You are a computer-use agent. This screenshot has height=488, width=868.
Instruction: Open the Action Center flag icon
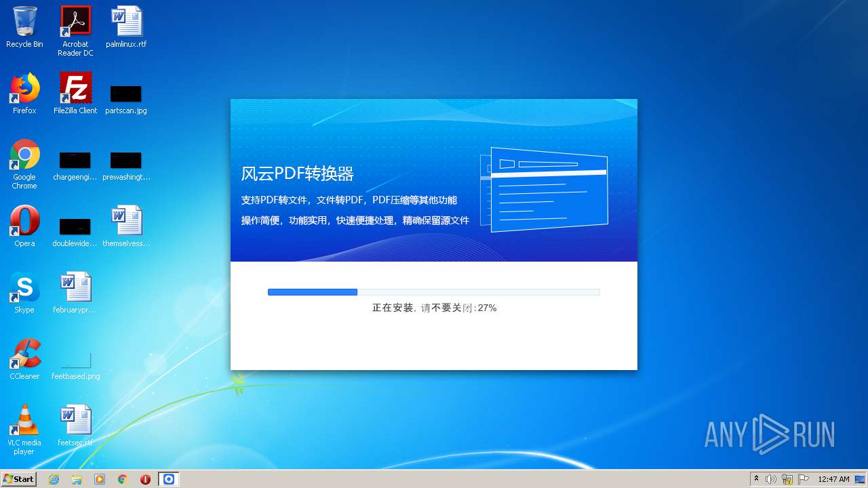tap(804, 479)
